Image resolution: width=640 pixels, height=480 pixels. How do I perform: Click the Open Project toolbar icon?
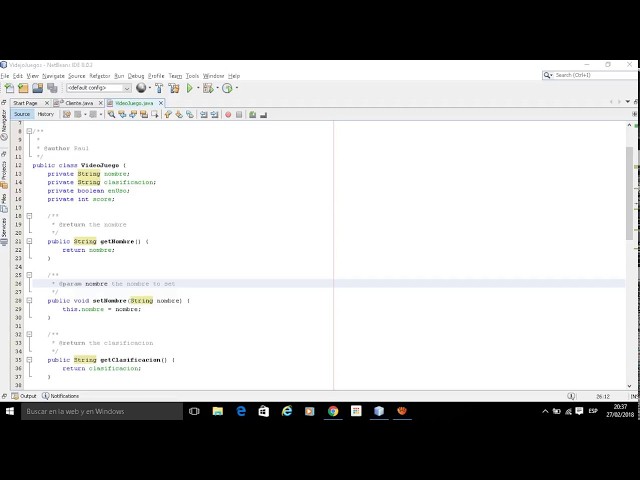click(x=38, y=88)
